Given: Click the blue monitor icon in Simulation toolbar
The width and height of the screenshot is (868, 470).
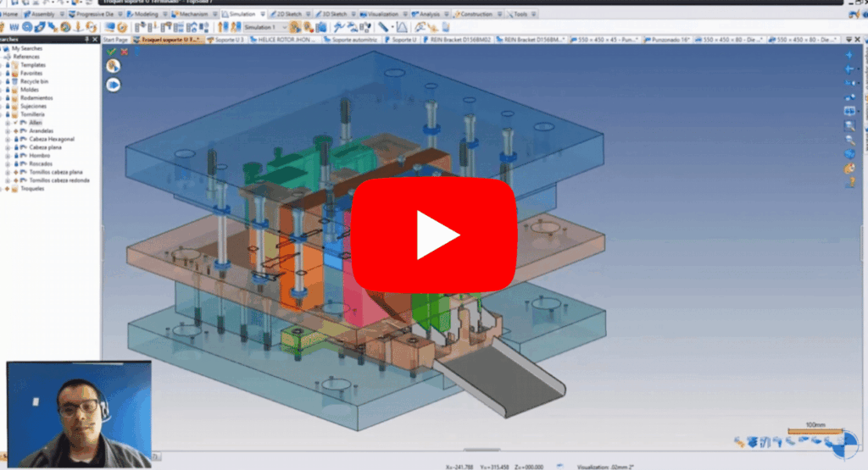Looking at the screenshot, I should [109, 27].
